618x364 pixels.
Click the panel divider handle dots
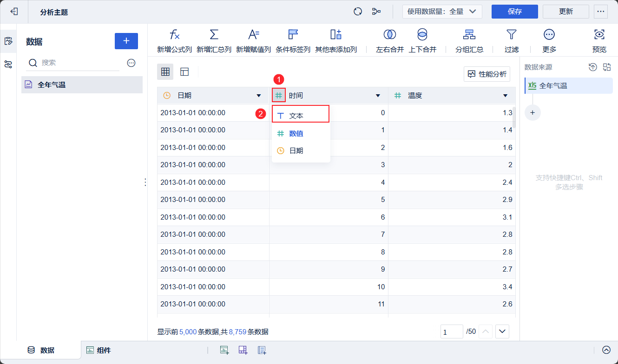(145, 182)
